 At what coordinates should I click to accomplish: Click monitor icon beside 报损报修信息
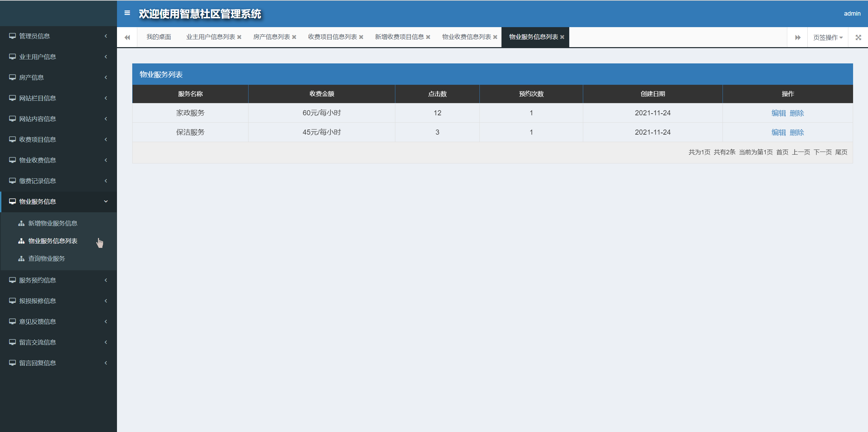coord(13,301)
